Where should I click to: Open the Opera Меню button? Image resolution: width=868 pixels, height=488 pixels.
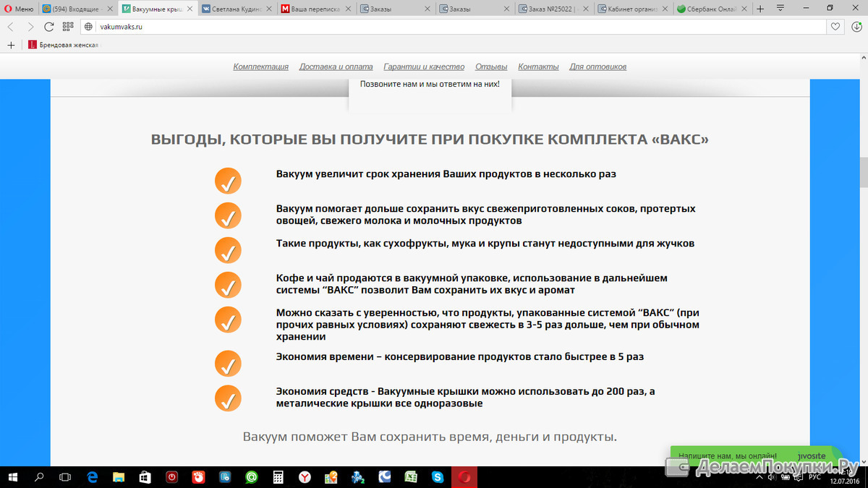tap(19, 9)
